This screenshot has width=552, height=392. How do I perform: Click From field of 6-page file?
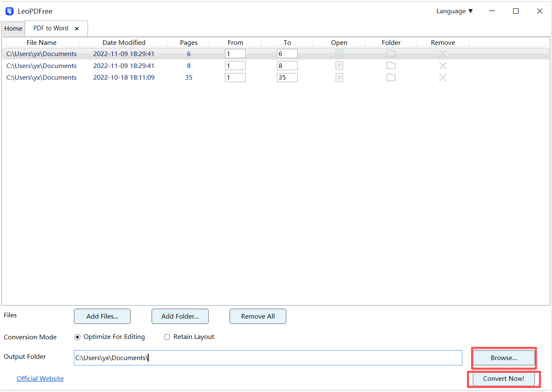coord(235,54)
